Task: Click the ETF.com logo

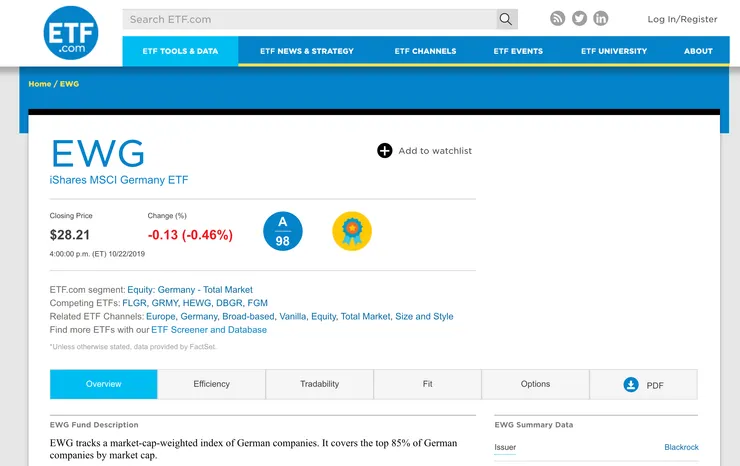Action: pyautogui.click(x=71, y=33)
